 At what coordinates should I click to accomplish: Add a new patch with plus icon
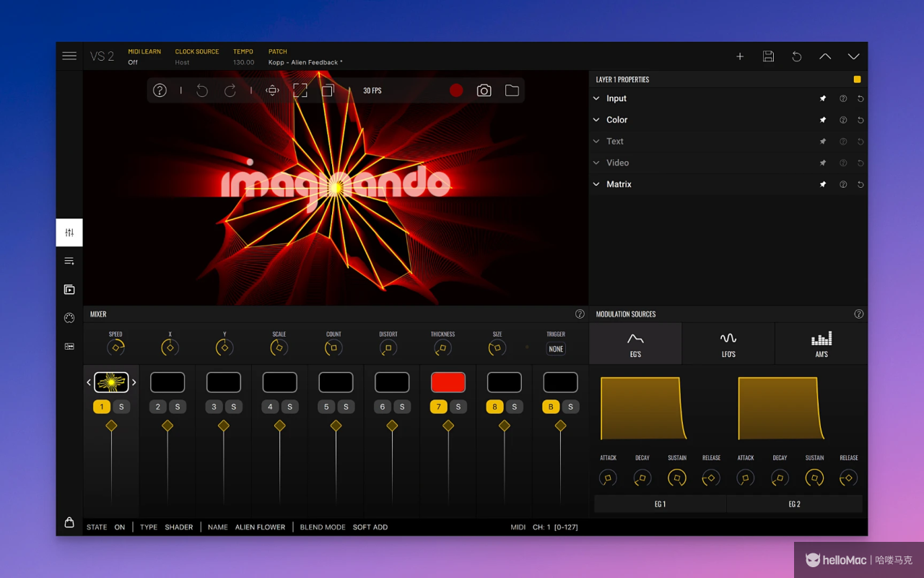tap(740, 56)
